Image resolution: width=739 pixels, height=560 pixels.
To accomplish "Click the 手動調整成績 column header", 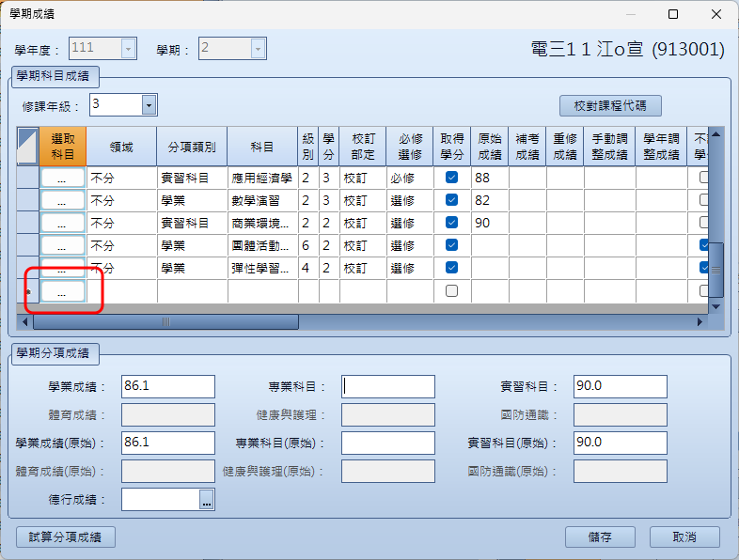I will click(x=609, y=147).
